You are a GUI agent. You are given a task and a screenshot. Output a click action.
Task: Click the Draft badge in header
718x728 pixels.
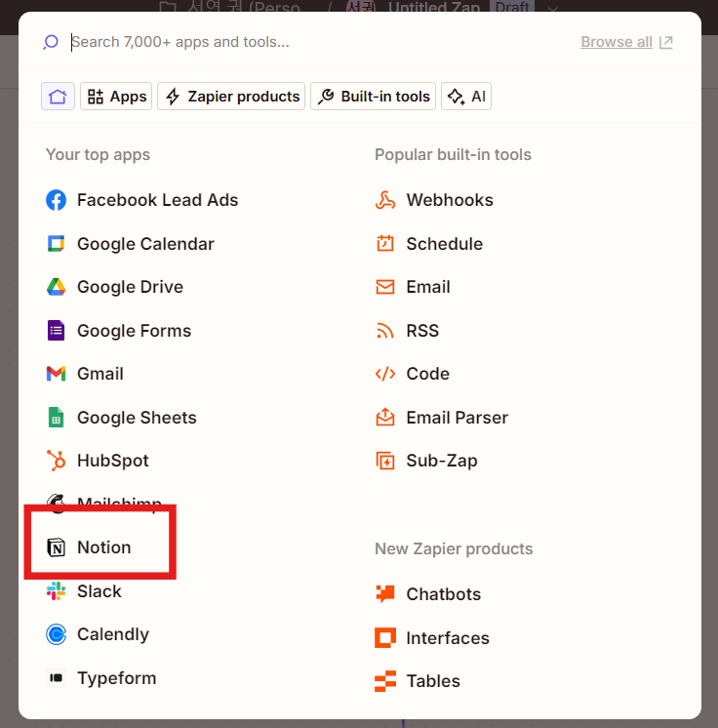point(512,7)
